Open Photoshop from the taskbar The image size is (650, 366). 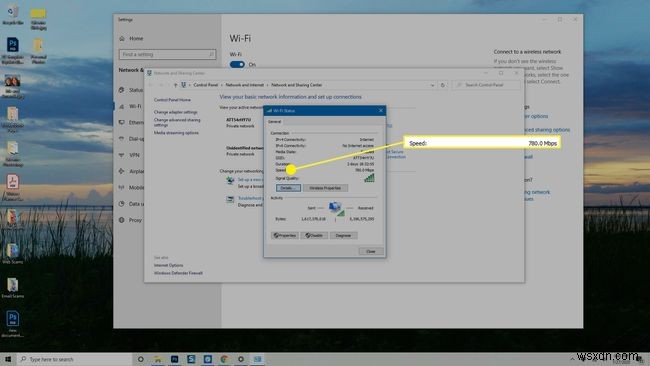(175, 359)
